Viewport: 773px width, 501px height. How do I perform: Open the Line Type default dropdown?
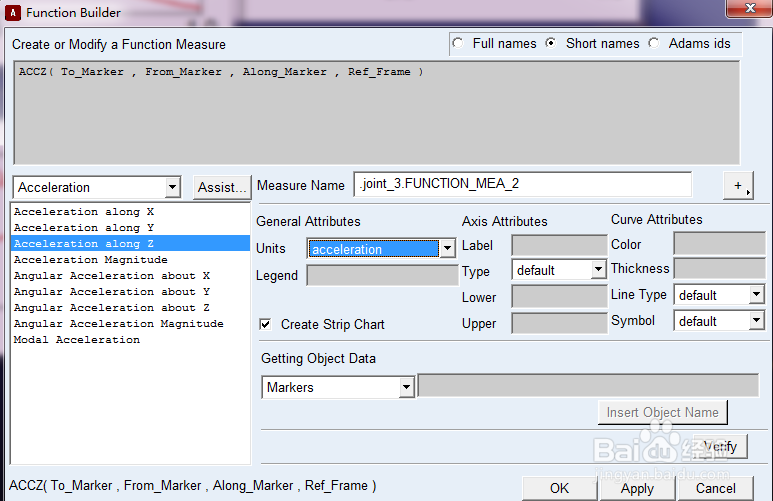pyautogui.click(x=756, y=295)
